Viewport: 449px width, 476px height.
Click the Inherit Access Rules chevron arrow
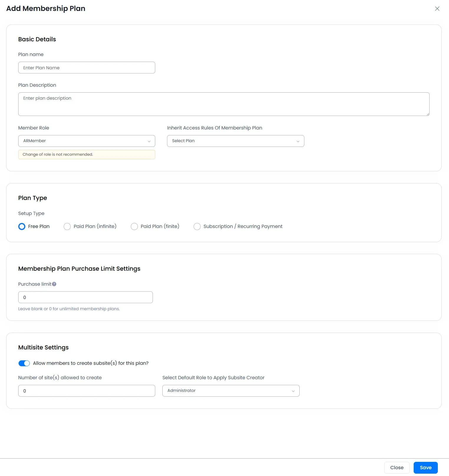[x=298, y=141]
